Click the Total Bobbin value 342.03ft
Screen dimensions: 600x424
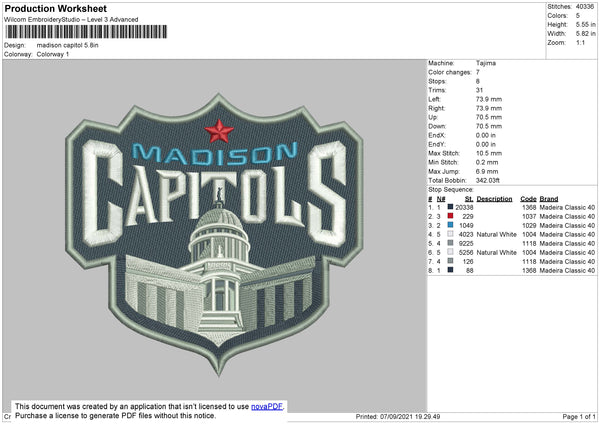pos(488,180)
